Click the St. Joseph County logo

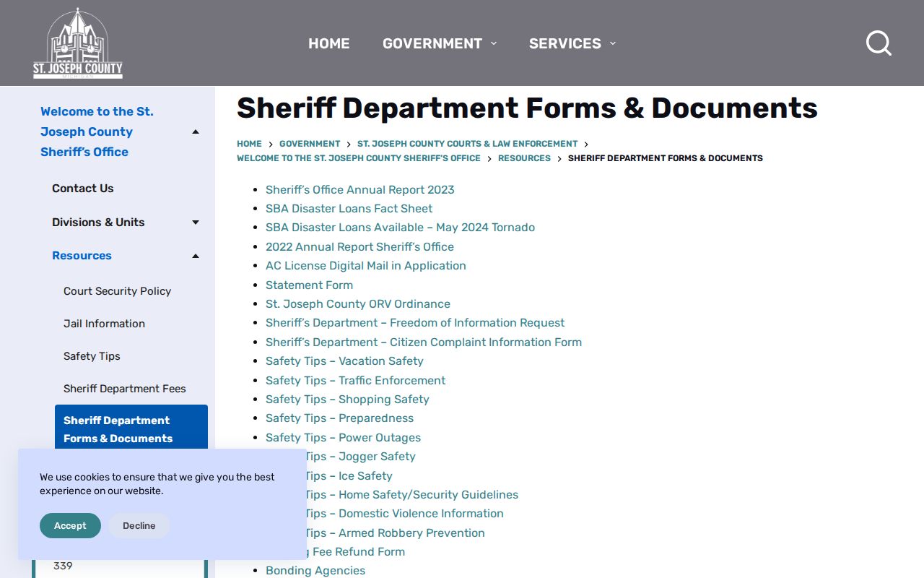pyautogui.click(x=78, y=43)
